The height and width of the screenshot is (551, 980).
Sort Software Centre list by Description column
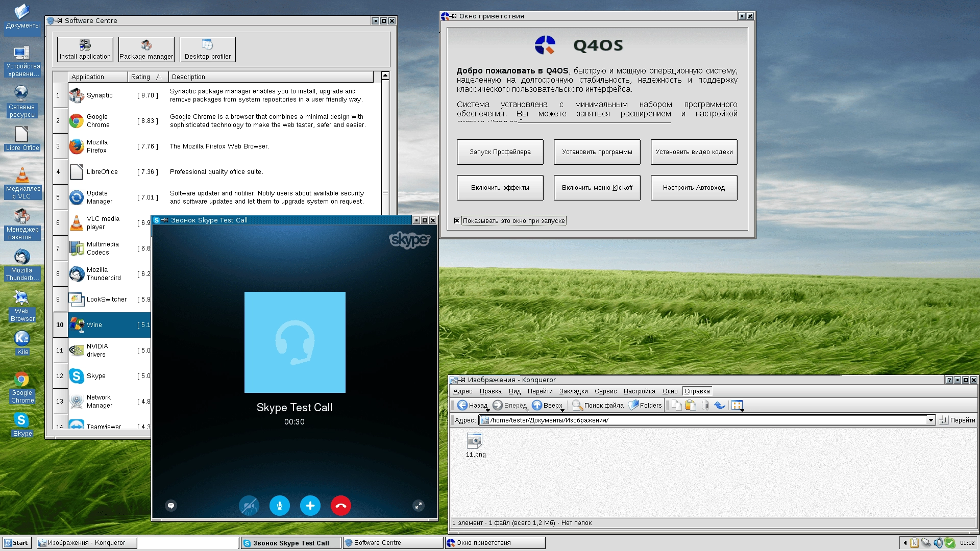pyautogui.click(x=271, y=77)
